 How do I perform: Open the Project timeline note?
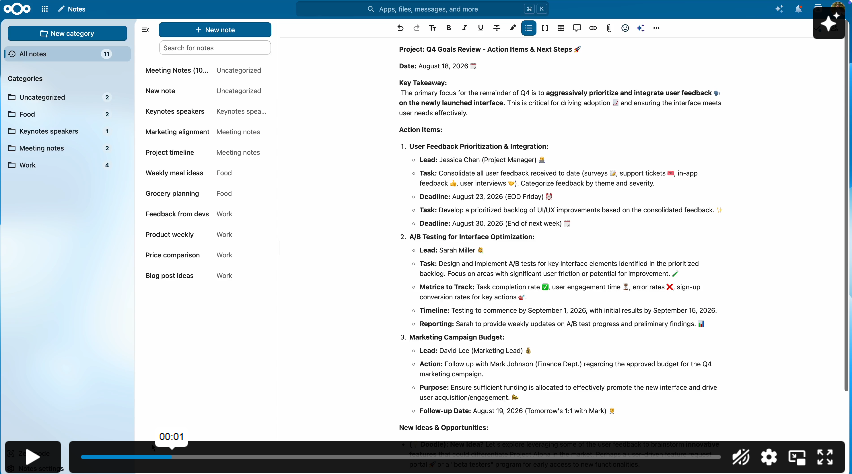[206, 153]
